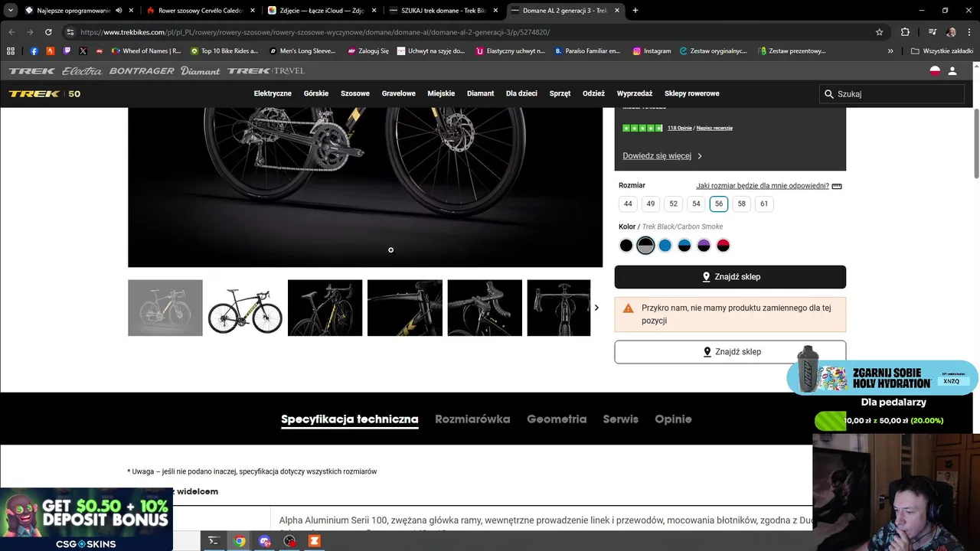This screenshot has height=551, width=980.
Task: Go back with the browser back arrow
Action: pyautogui.click(x=11, y=32)
